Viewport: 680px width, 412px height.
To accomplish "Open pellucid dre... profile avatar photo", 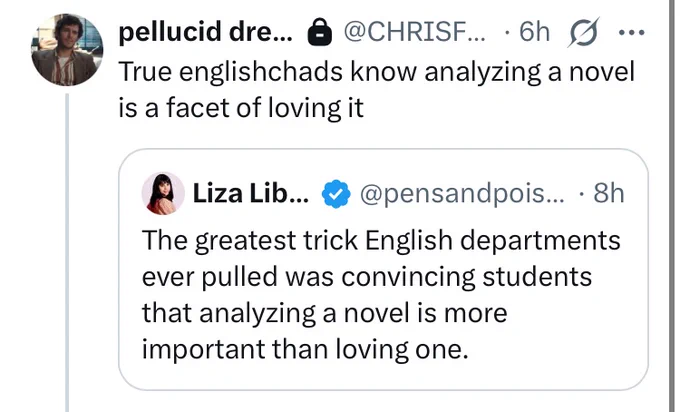I will coord(67,50).
